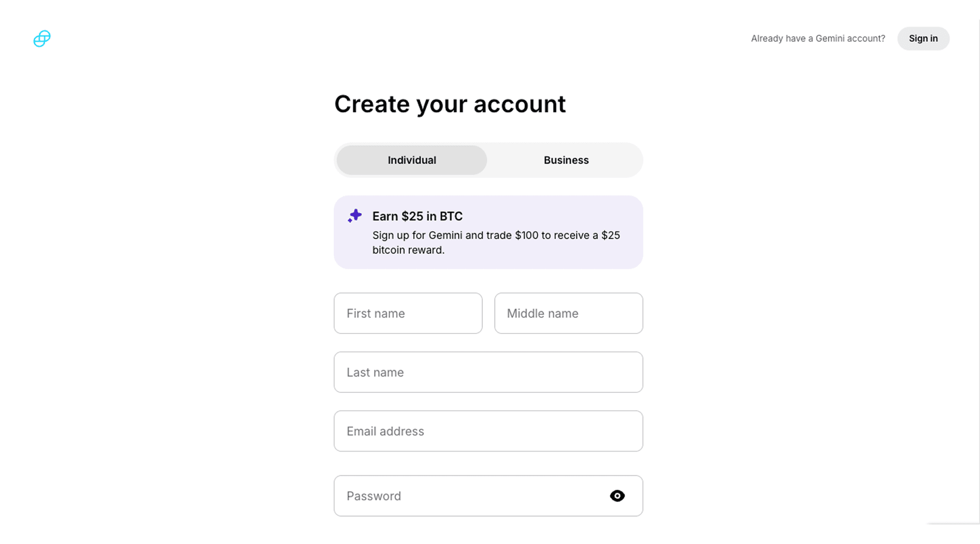Select the Last name input
This screenshot has height=544, width=980.
488,372
